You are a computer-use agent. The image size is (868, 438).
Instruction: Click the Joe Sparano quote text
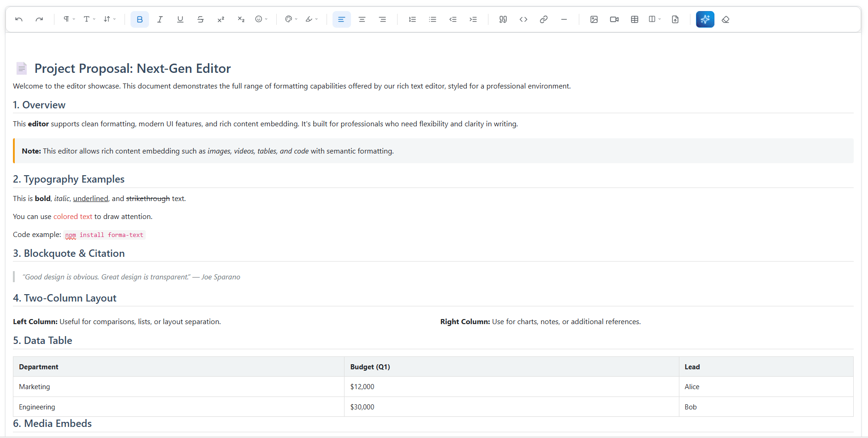(131, 277)
